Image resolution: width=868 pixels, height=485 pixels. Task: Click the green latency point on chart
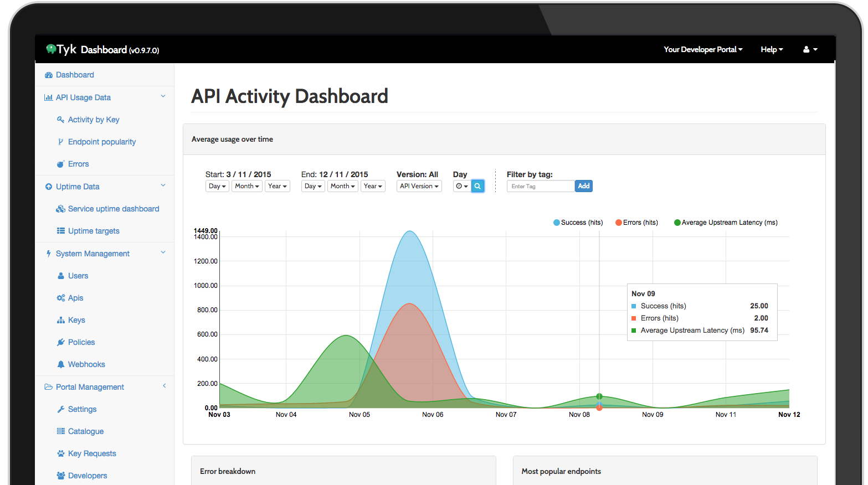point(599,396)
